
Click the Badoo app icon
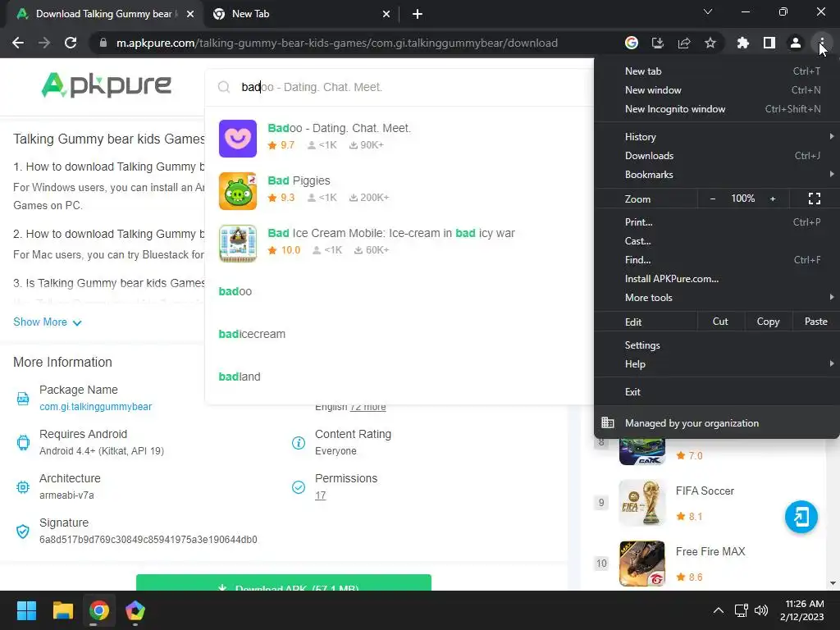238,138
